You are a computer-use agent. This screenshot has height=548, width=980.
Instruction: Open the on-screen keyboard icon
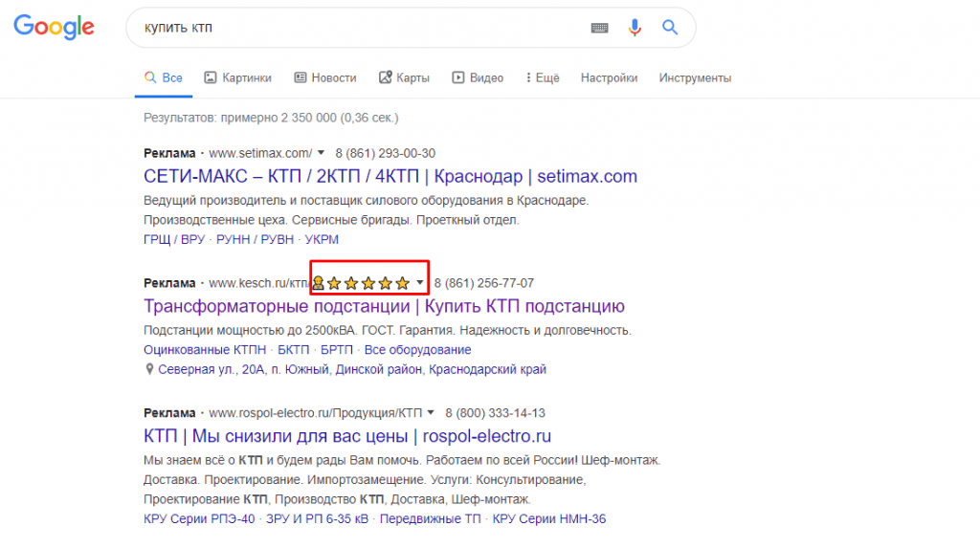599,28
